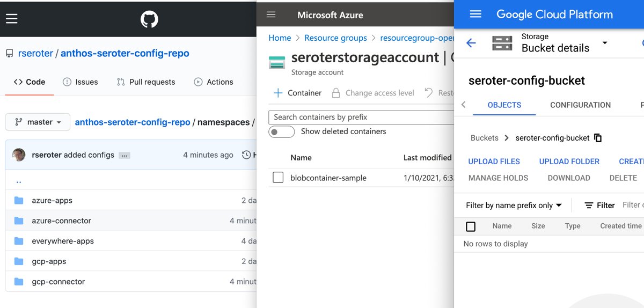
Task: Click folder icon next to gcp-connector
Action: tap(19, 282)
